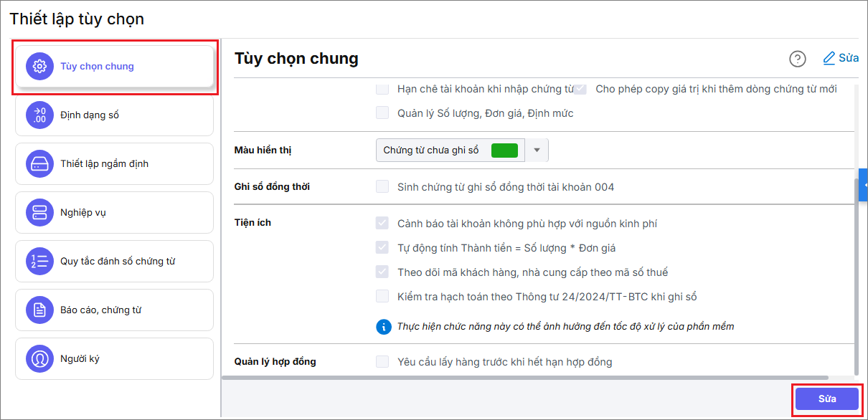Click the Người ký person icon
The height and width of the screenshot is (420, 868).
pyautogui.click(x=40, y=358)
